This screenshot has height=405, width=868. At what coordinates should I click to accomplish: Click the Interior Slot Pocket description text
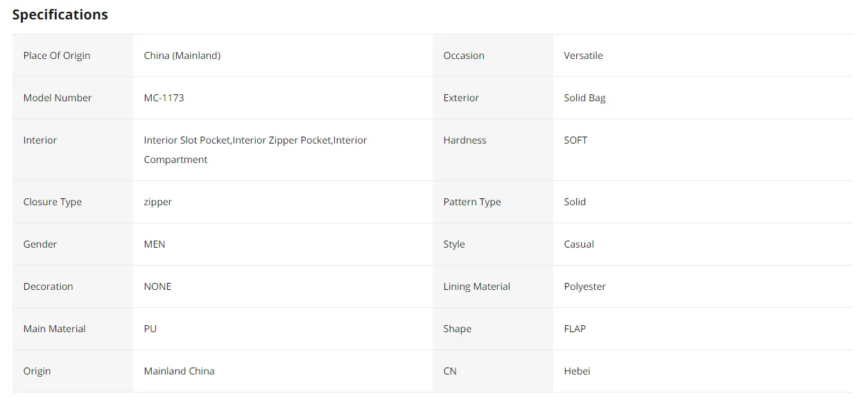click(256, 150)
